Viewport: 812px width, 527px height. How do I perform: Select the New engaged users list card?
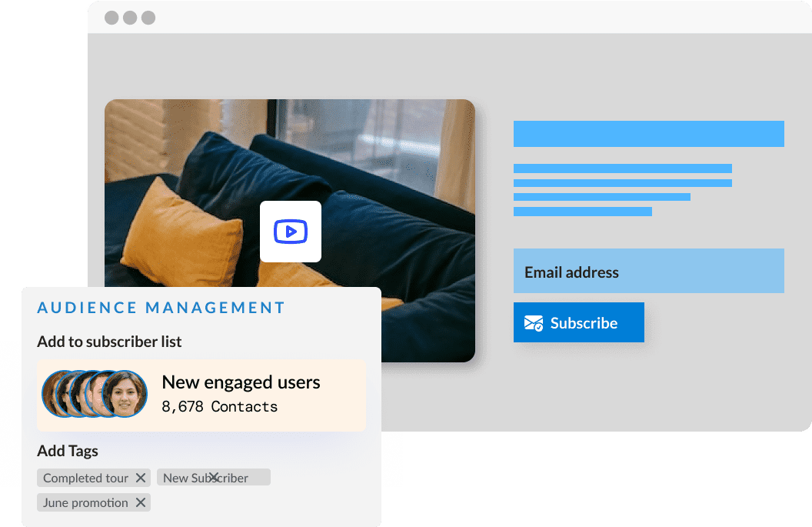[201, 395]
